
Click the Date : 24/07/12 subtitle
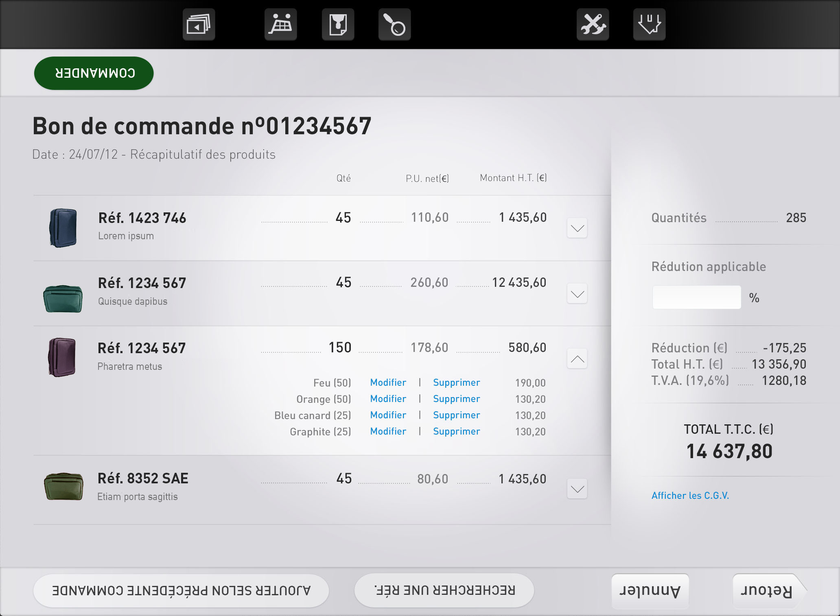(x=154, y=155)
